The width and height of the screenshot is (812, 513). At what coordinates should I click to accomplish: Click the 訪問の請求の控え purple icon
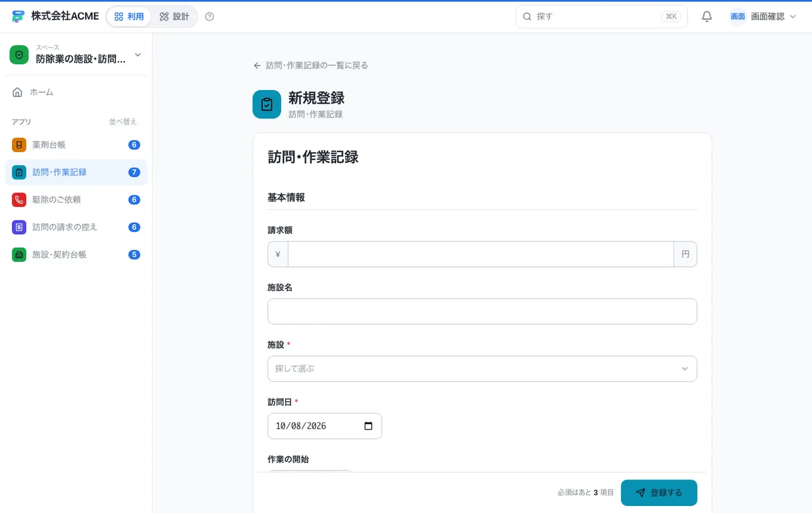pyautogui.click(x=19, y=226)
